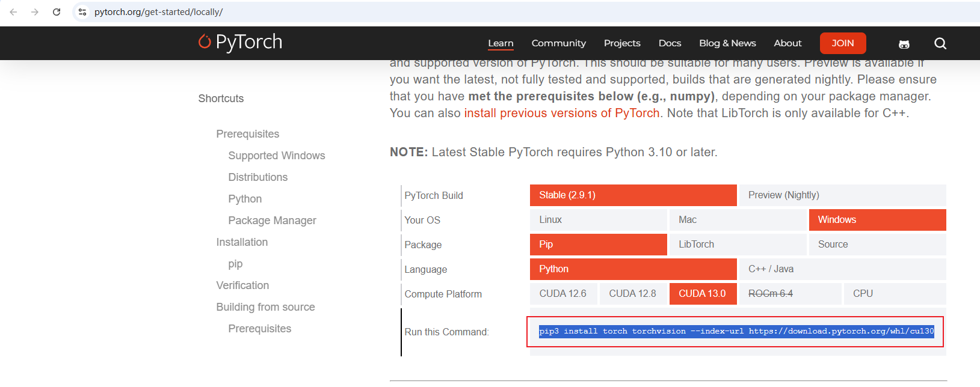This screenshot has height=387, width=980.
Task: Click the browser back arrow
Action: click(x=13, y=12)
